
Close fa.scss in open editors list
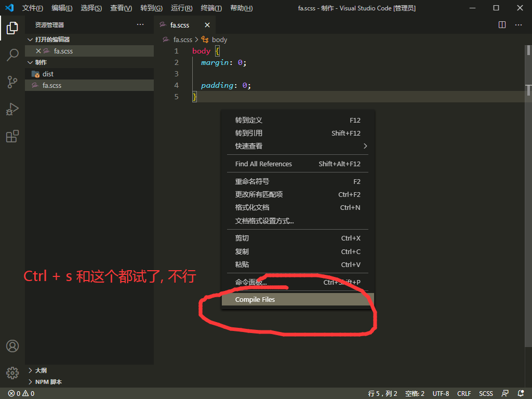38,51
